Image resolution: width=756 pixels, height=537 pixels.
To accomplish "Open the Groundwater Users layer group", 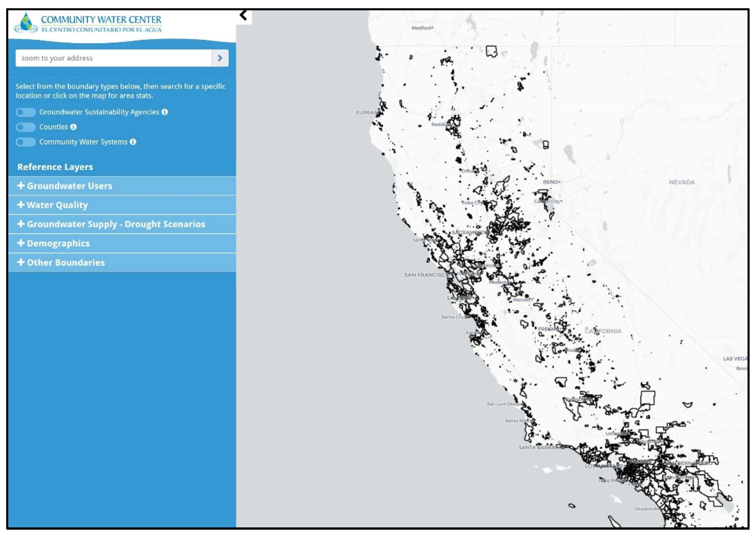I will click(69, 186).
